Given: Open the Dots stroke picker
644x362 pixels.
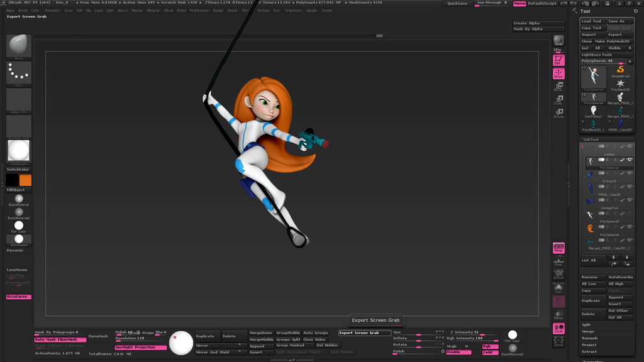Looking at the screenshot, I should [18, 73].
